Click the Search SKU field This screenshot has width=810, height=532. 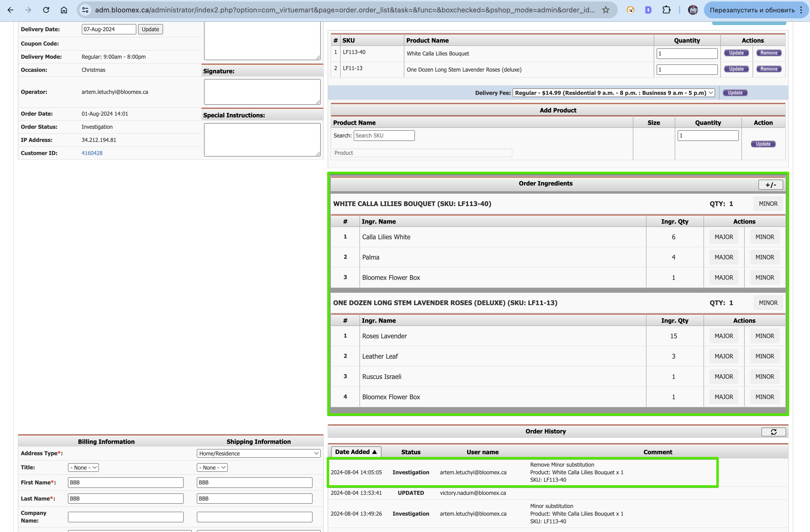coord(384,136)
